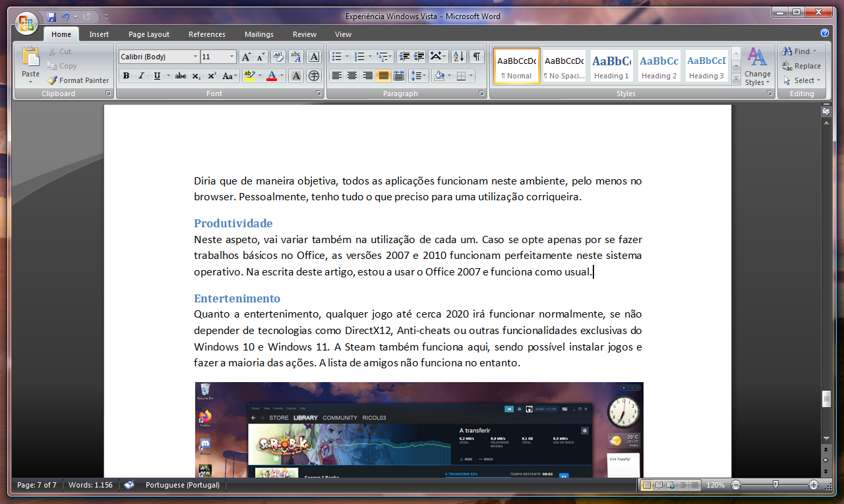Clear formatting from the text
This screenshot has height=504, width=844.
[x=278, y=57]
